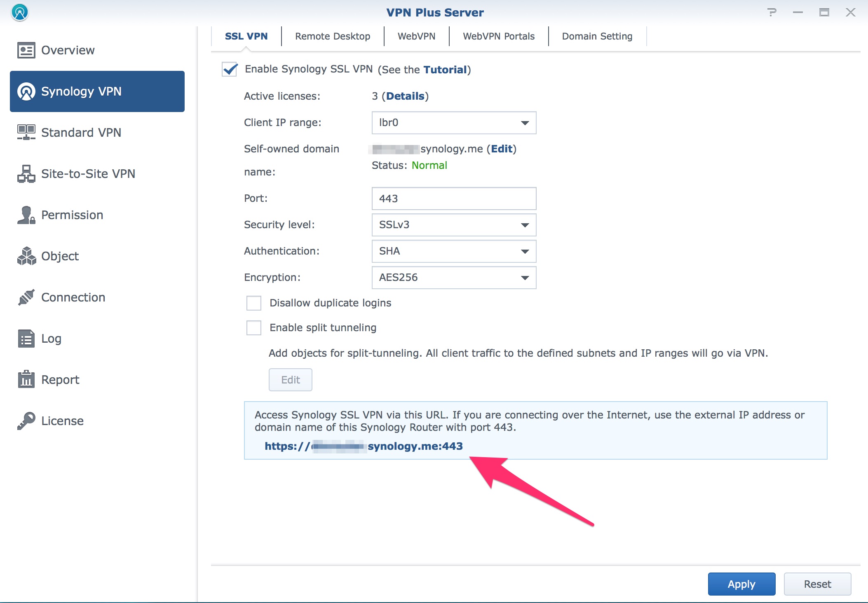Minimize the VPN Plus Server window

click(x=798, y=12)
